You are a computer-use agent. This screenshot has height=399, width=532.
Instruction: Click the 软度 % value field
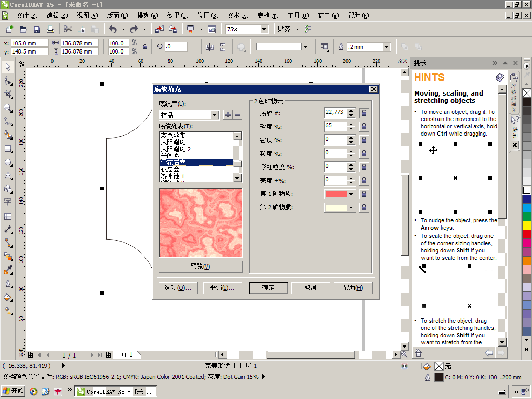[x=336, y=127]
